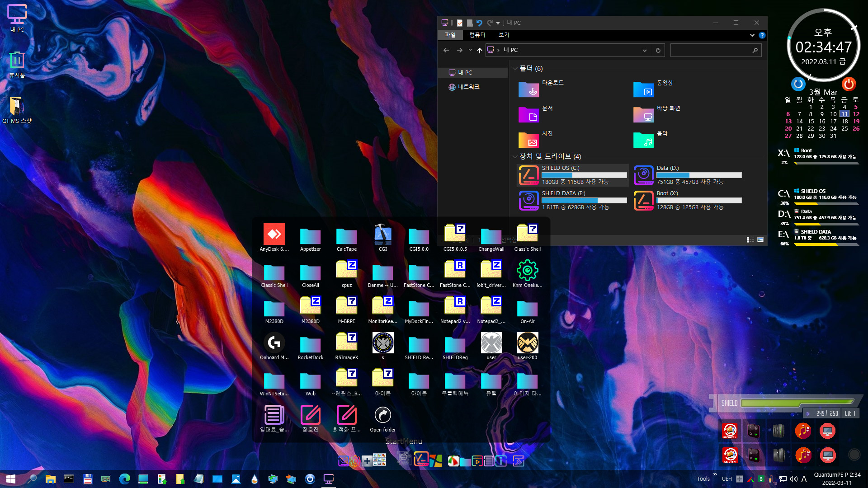
Task: Switch Explorer to large icons view layout
Action: (760, 239)
